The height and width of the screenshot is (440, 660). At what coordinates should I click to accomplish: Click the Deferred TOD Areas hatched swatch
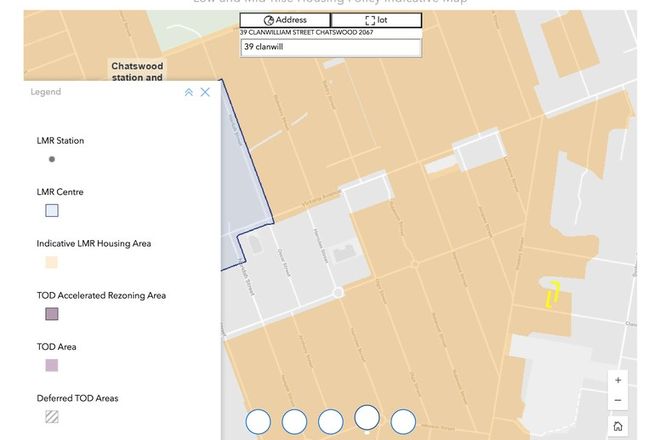point(52,417)
